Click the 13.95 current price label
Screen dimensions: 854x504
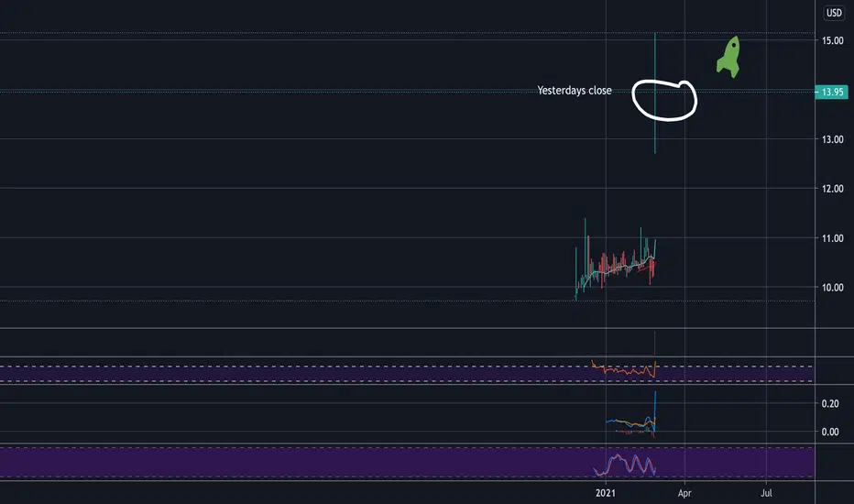tap(832, 92)
